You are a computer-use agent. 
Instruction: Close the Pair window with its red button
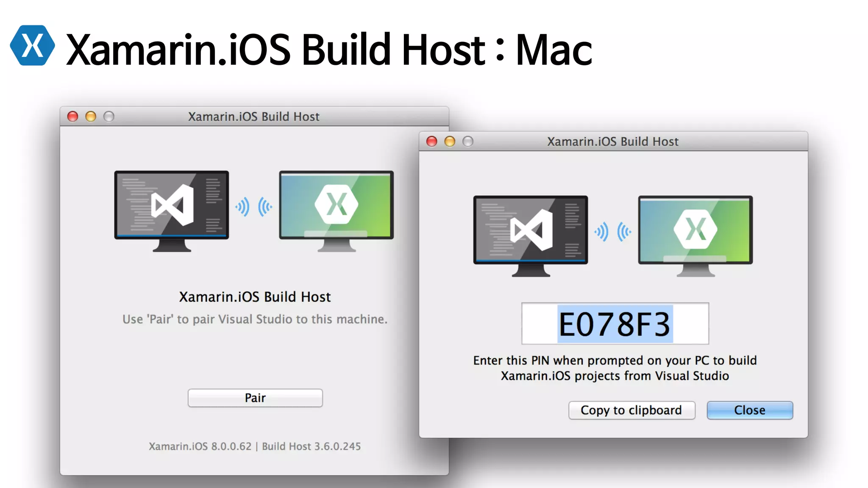tap(73, 116)
